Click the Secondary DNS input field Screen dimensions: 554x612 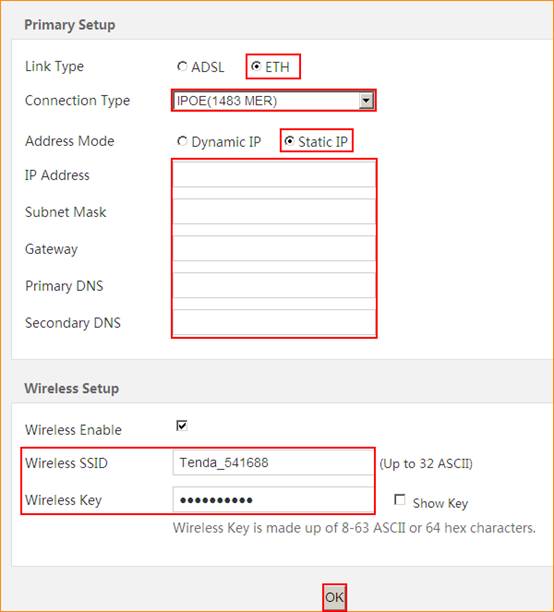click(274, 322)
